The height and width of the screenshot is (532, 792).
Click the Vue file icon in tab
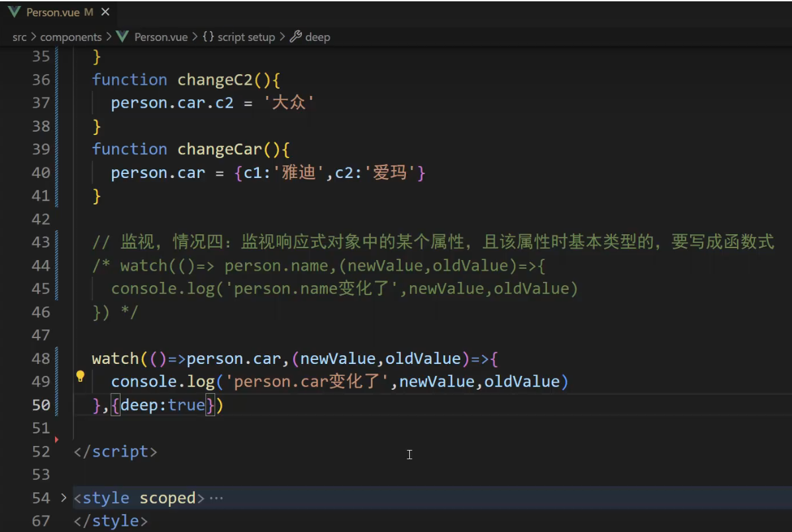click(15, 12)
